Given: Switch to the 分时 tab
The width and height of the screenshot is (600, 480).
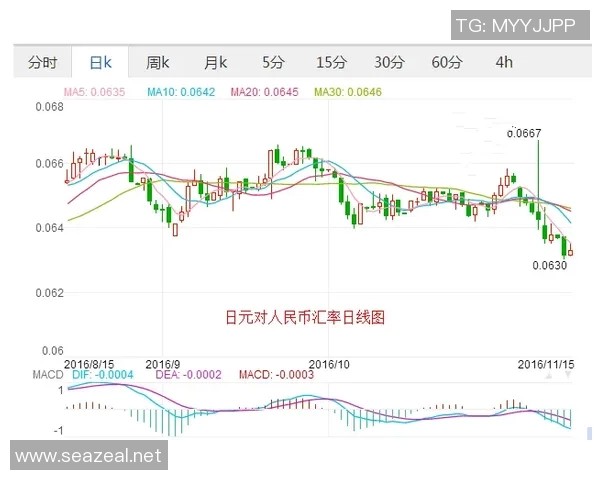Looking at the screenshot, I should [43, 63].
